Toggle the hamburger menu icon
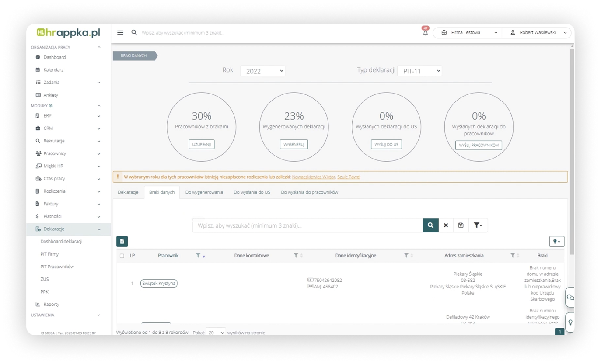Image resolution: width=601 pixels, height=364 pixels. pyautogui.click(x=120, y=33)
